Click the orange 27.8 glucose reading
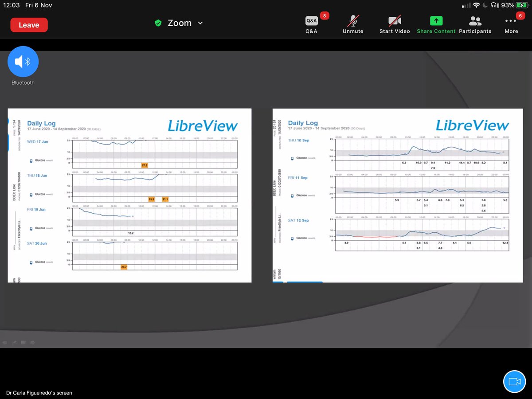Image resolution: width=532 pixels, height=399 pixels. pos(145,165)
